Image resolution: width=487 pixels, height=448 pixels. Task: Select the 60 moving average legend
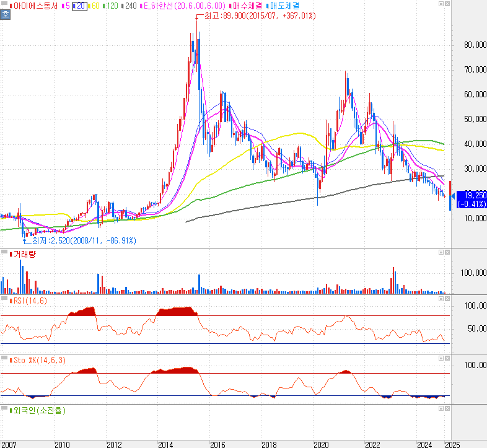[x=95, y=6]
